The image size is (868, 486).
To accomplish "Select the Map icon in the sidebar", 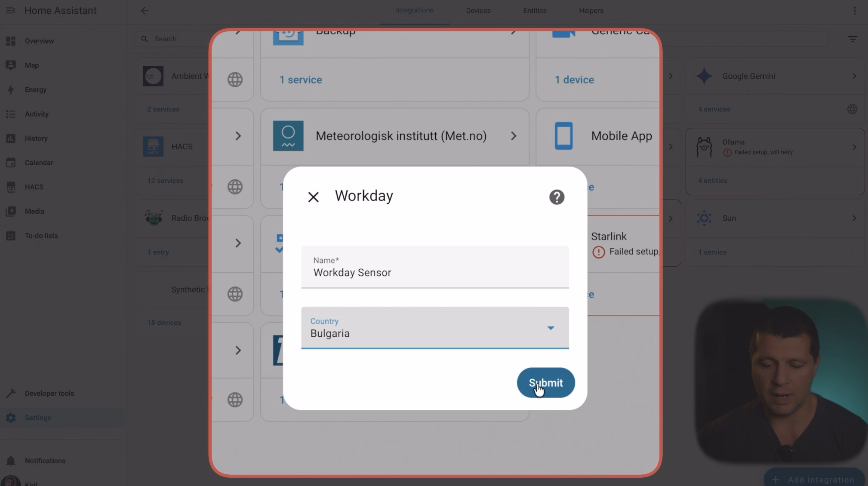I will tap(11, 65).
